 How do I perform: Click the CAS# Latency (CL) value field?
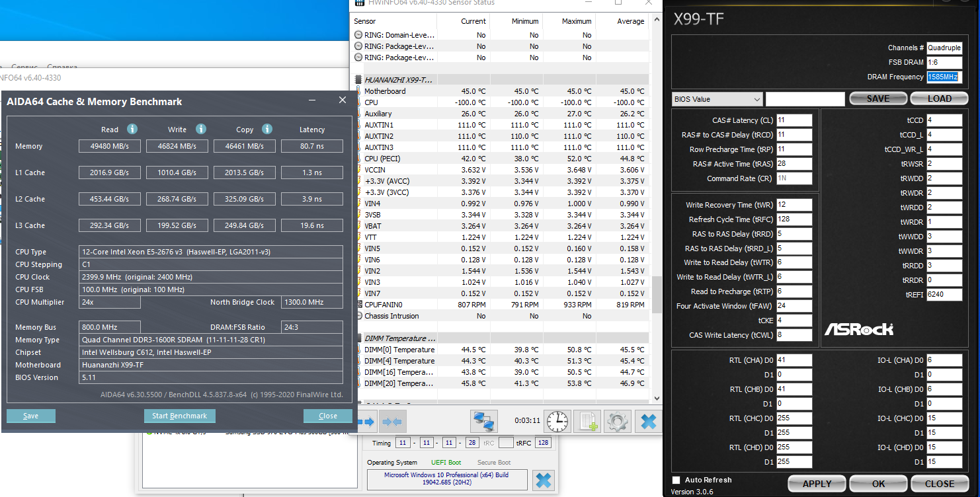click(x=794, y=120)
